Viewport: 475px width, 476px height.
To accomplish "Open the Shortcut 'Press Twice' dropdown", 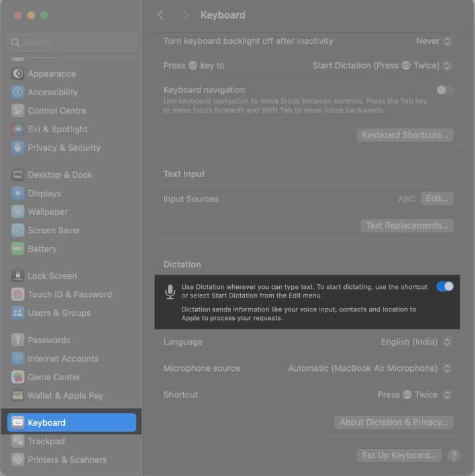I will pyautogui.click(x=414, y=395).
